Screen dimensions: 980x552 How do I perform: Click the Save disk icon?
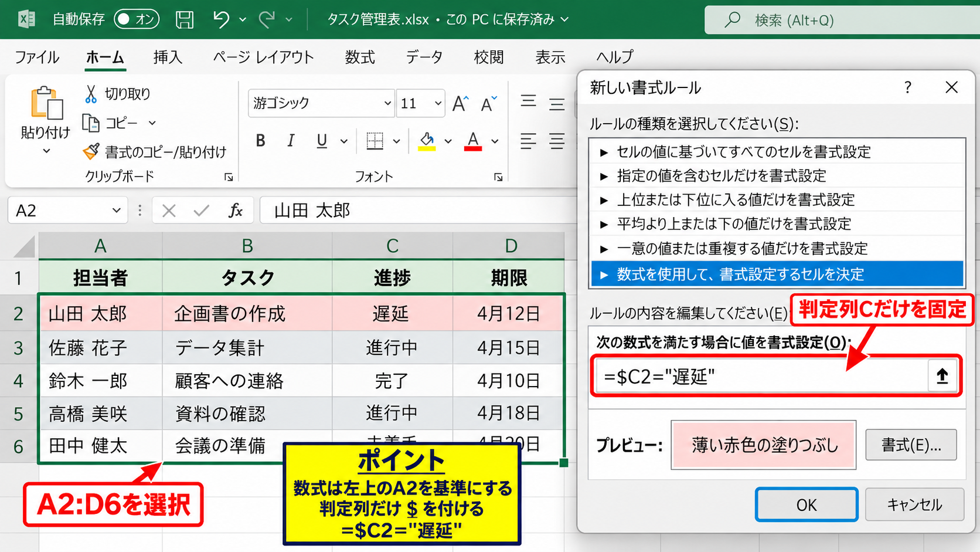[x=185, y=19]
